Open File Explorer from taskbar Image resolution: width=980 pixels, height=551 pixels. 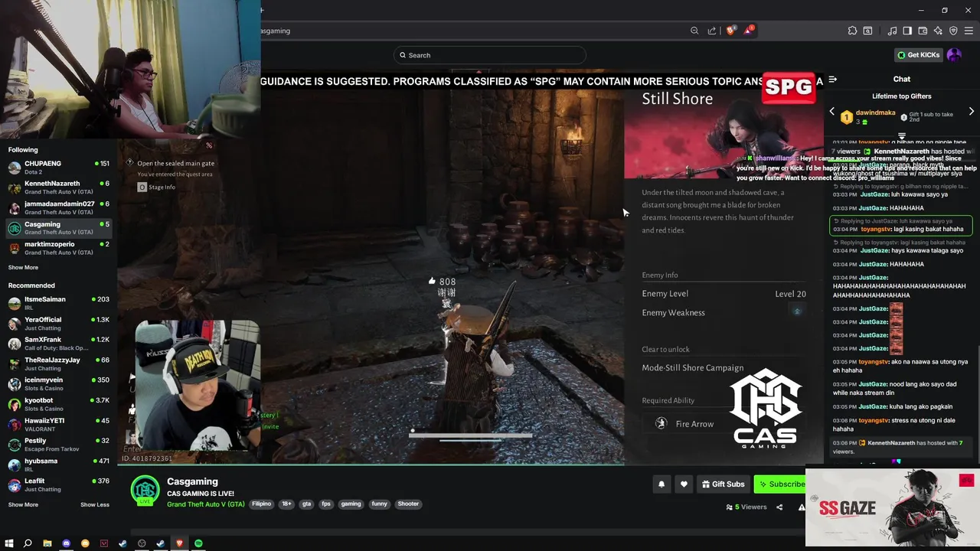(x=47, y=543)
